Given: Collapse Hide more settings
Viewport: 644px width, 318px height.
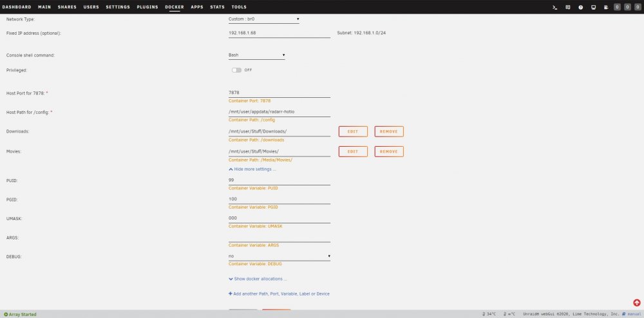Looking at the screenshot, I should click(252, 169).
